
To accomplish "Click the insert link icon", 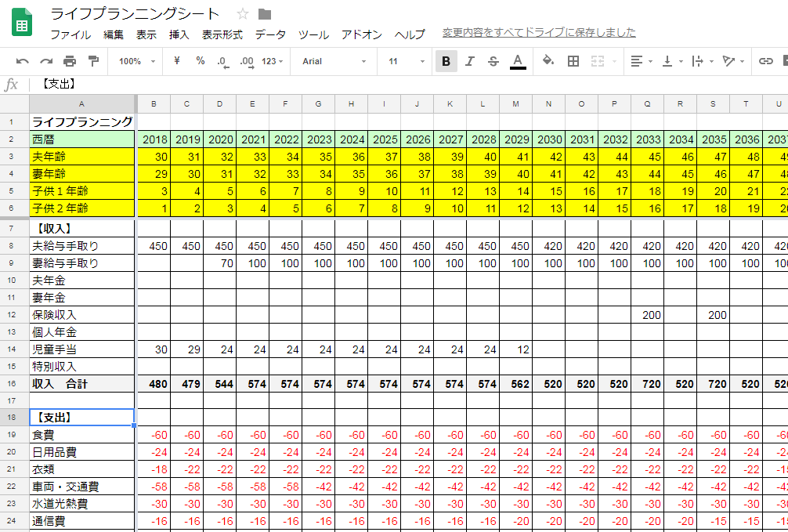I will pos(766,61).
